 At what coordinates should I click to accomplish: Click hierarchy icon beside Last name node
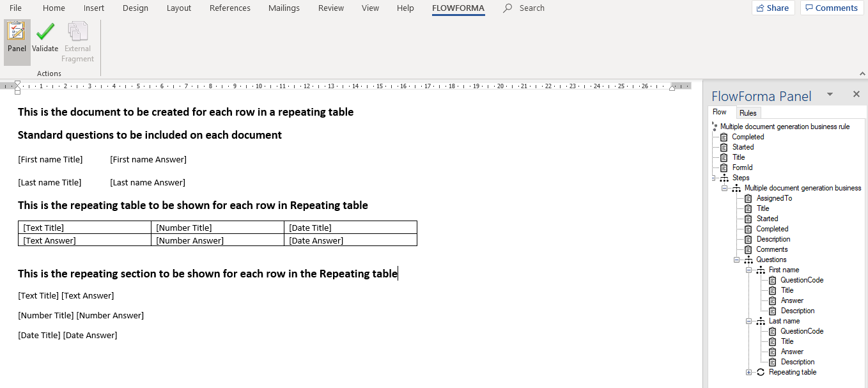tap(761, 321)
